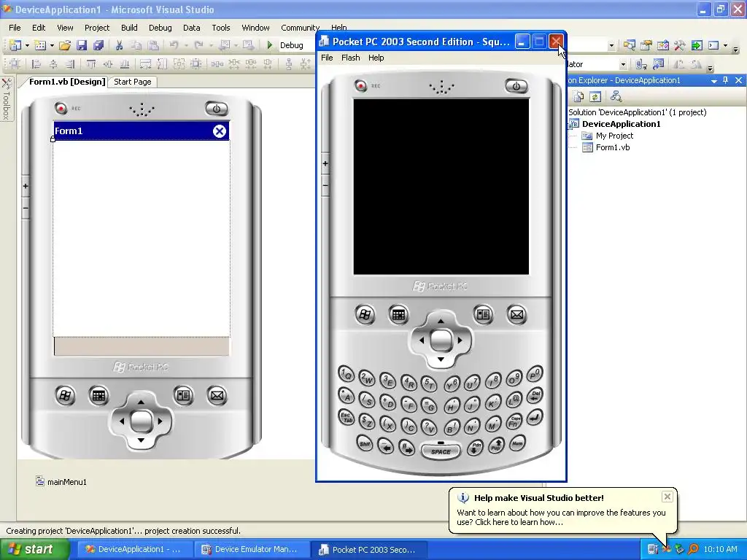Screen dimensions: 747x560
Task: Save the current file with Save icon
Action: coord(82,45)
